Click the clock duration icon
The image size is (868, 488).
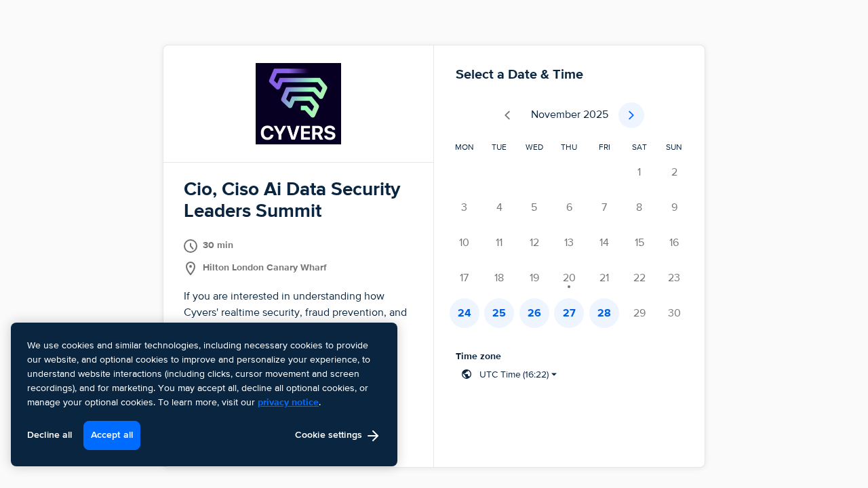tap(191, 246)
